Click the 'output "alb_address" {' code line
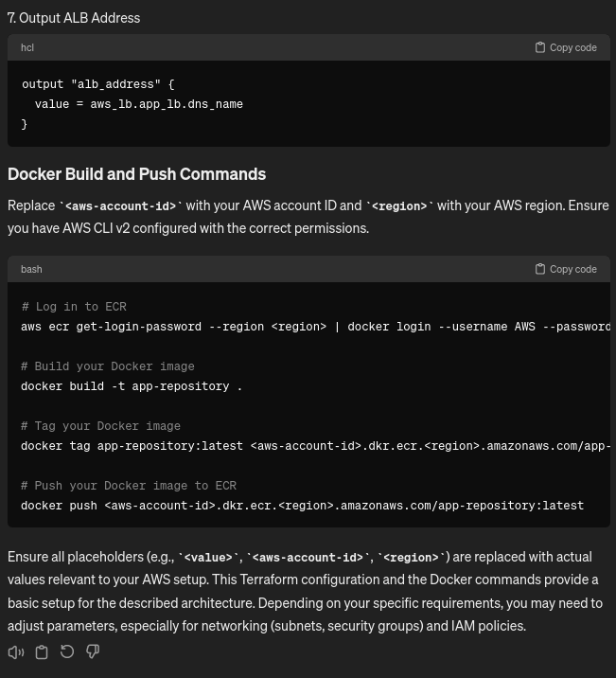616x678 pixels. [x=98, y=84]
